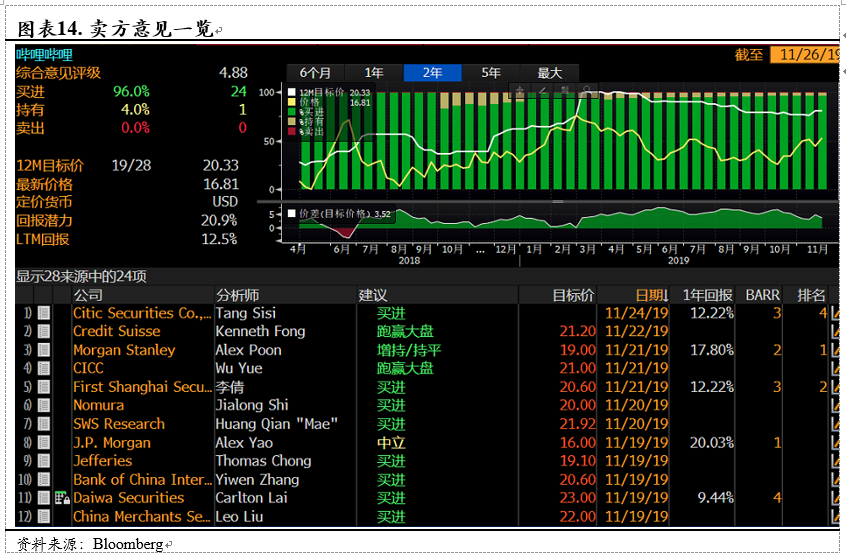Open the Citic Securities Co. link
Screen dimensions: 846x557
[142, 313]
